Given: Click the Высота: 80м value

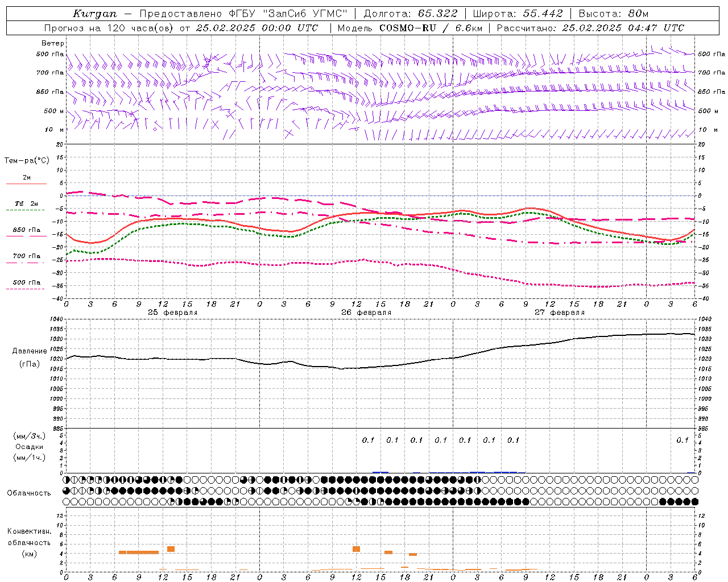Looking at the screenshot, I should [613, 14].
